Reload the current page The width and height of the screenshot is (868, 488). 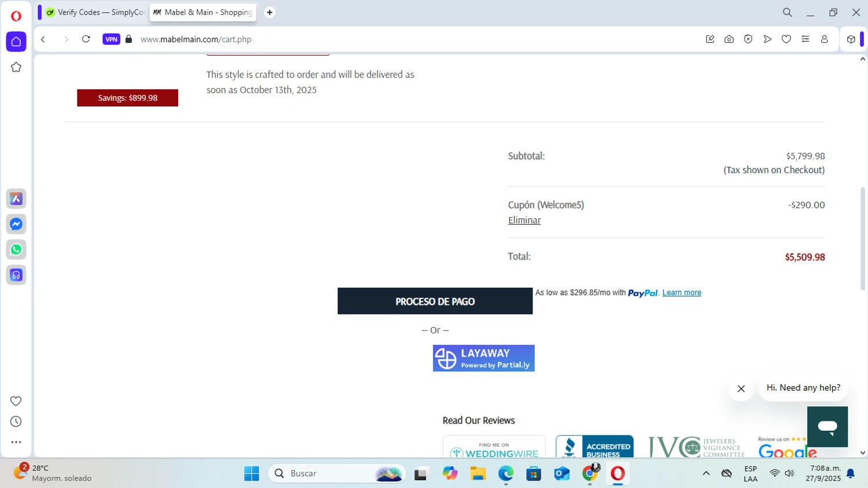[86, 39]
